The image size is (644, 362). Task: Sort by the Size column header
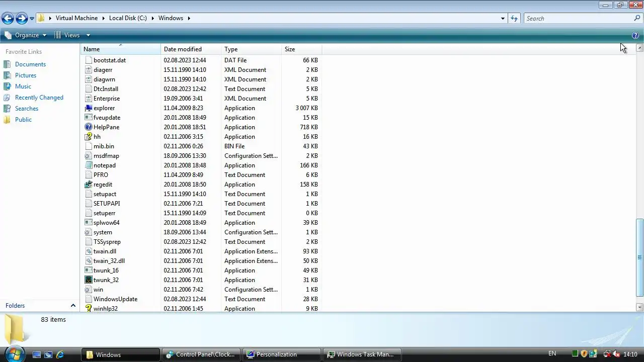[302, 49]
